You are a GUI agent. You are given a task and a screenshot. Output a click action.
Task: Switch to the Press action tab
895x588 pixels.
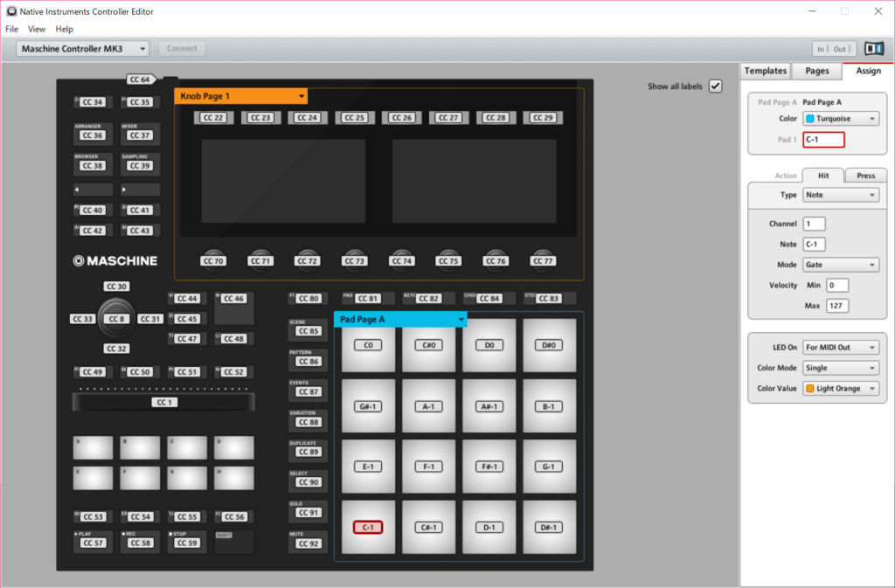[x=865, y=176]
